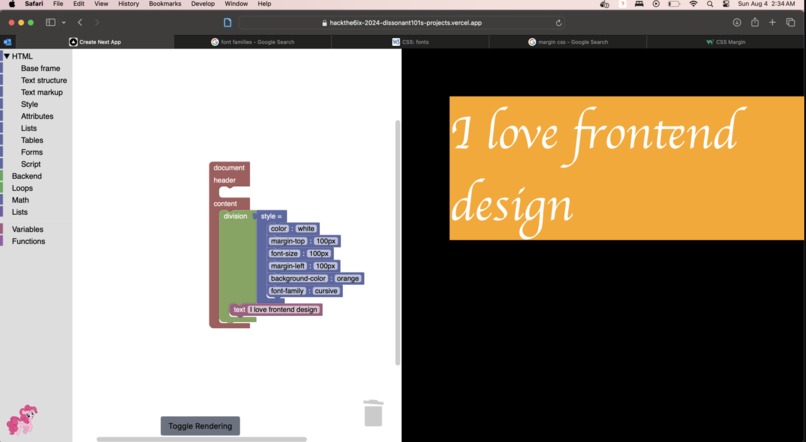The image size is (806, 442).
Task: Click the horizontal workspace scrollbar
Action: tap(202, 439)
